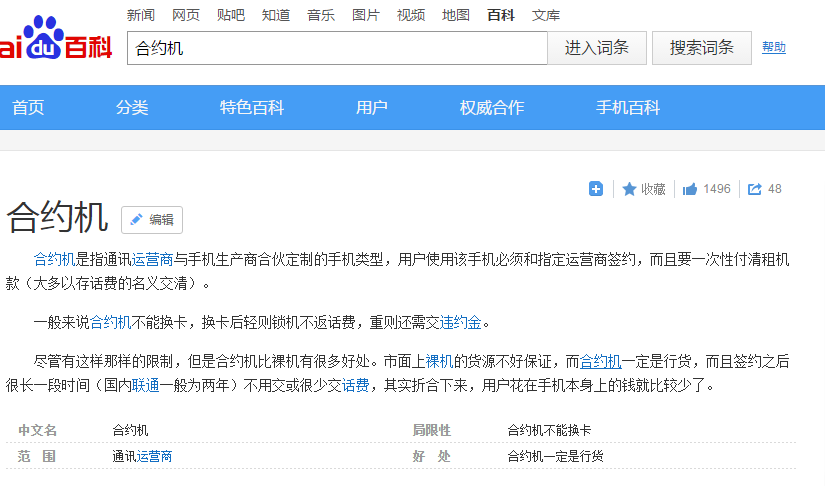The width and height of the screenshot is (825, 486).
Task: Switch to the 贴吧 tab at top
Action: [231, 15]
